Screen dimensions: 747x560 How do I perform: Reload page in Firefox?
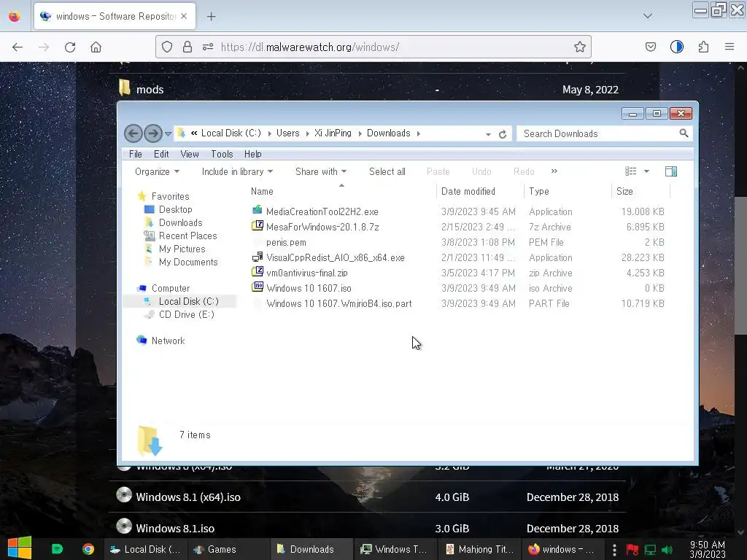[70, 47]
